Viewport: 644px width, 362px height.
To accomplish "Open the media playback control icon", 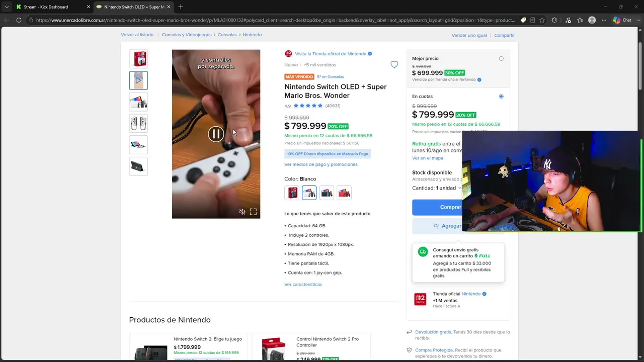I will coord(567,20).
